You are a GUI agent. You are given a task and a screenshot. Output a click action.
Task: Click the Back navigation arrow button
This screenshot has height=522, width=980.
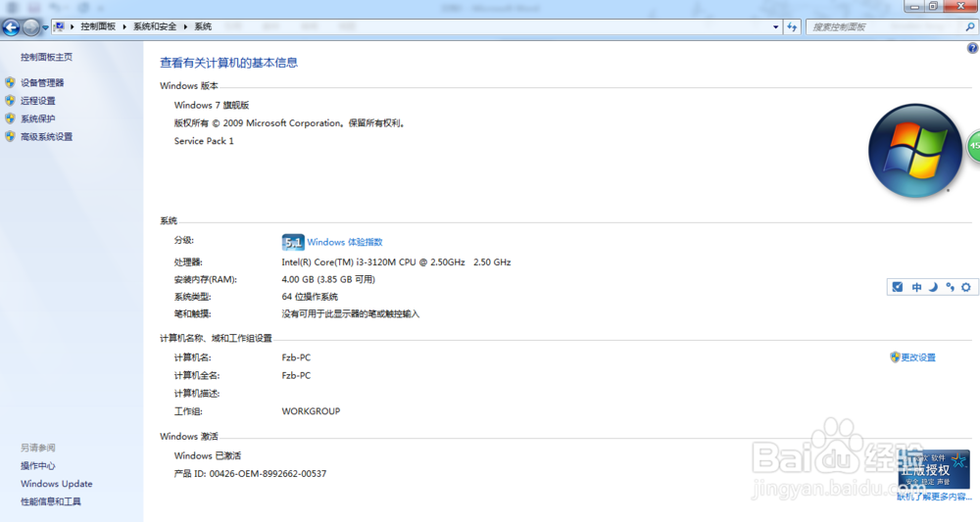click(11, 26)
